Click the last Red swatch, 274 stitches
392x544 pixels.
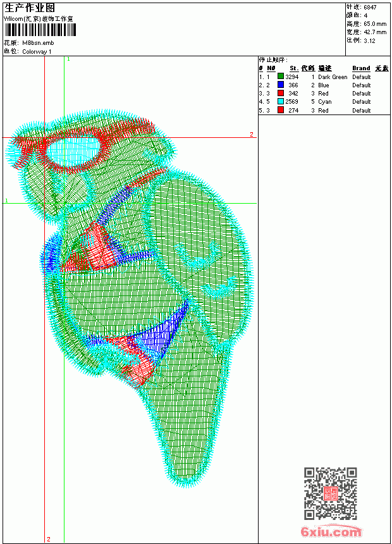[x=281, y=110]
